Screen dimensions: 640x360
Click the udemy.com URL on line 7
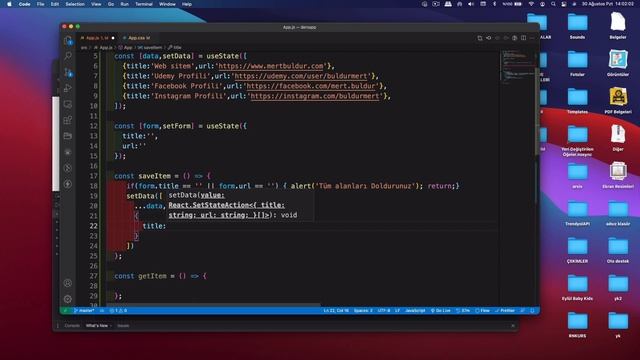(x=301, y=76)
